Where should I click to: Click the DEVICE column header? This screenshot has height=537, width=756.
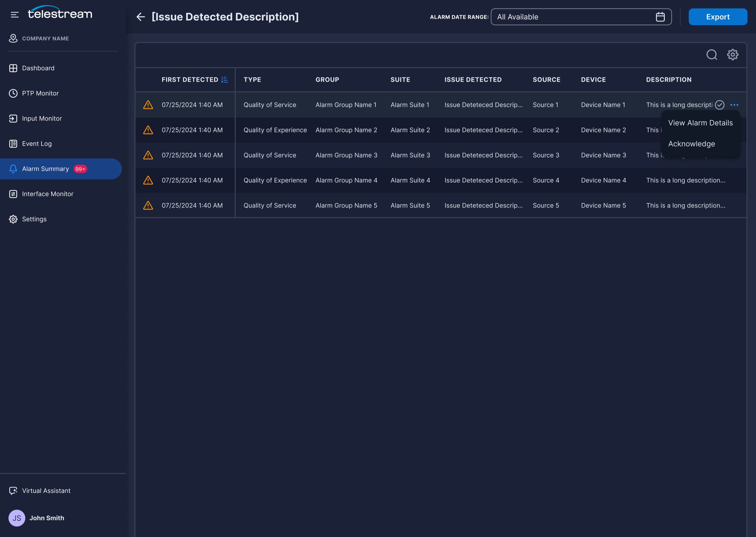593,80
